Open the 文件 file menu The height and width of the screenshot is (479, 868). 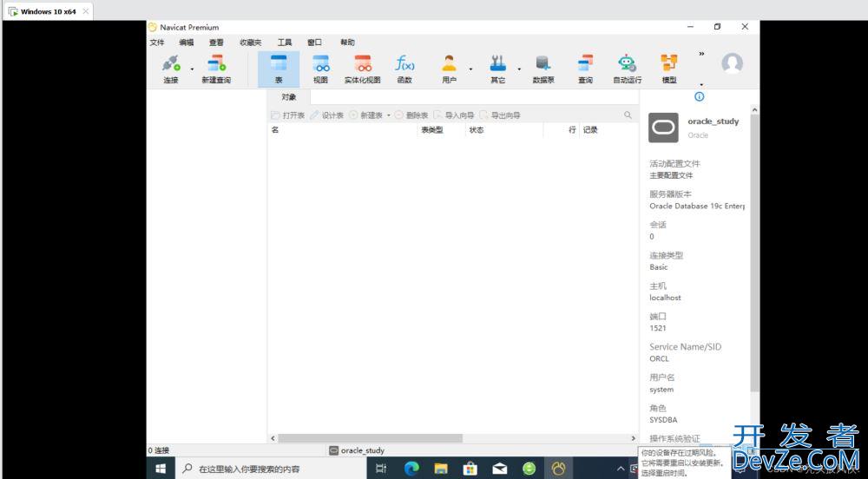[x=156, y=42]
